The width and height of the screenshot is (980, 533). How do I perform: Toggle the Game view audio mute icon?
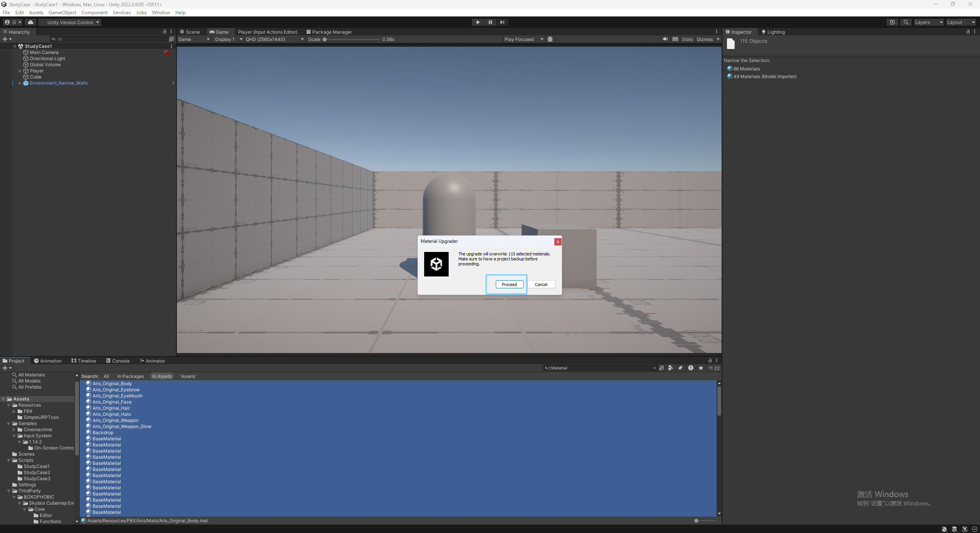tap(665, 39)
